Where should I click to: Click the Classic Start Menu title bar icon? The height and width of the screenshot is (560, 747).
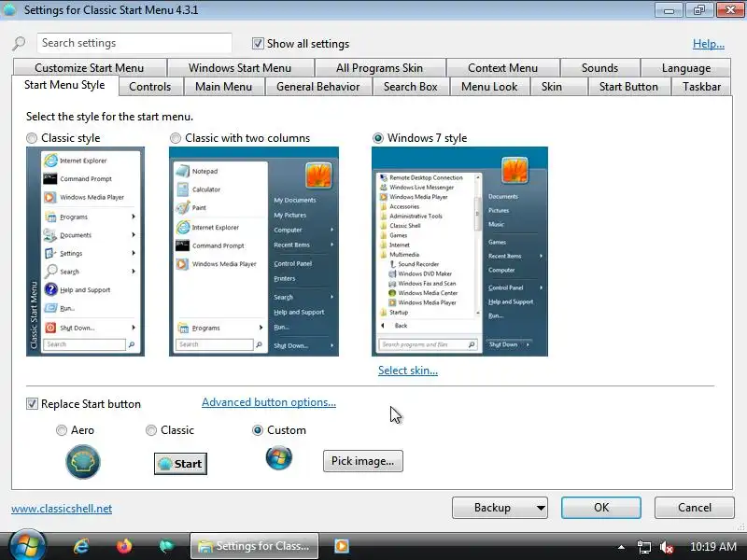(x=9, y=9)
